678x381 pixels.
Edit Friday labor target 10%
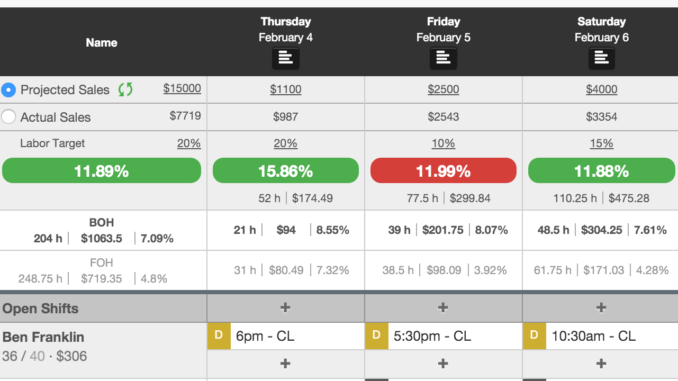(x=443, y=144)
